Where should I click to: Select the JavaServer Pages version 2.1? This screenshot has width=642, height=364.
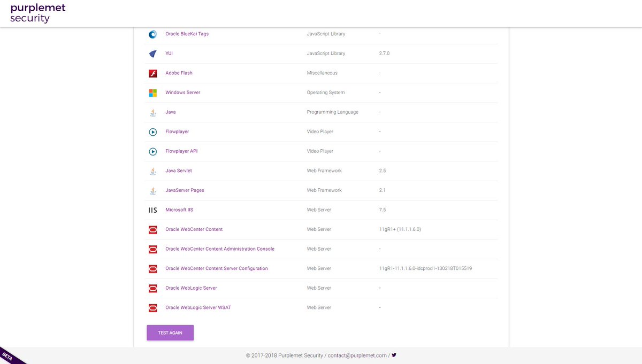tap(382, 190)
